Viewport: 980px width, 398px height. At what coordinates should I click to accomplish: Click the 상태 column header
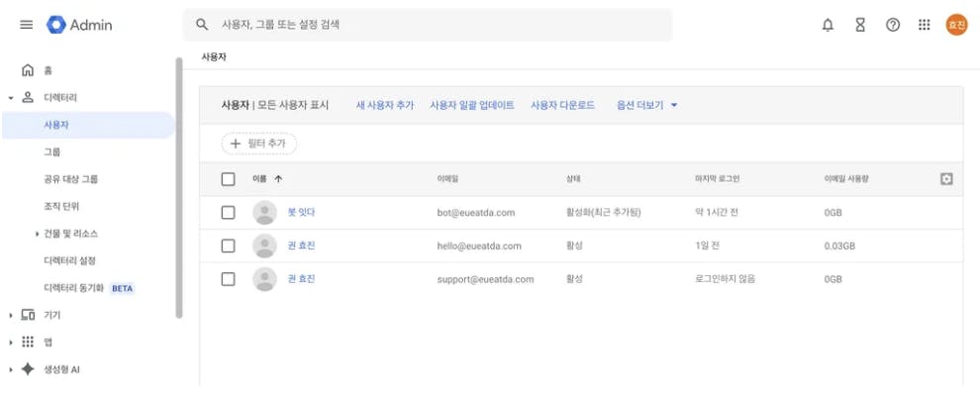tap(573, 179)
